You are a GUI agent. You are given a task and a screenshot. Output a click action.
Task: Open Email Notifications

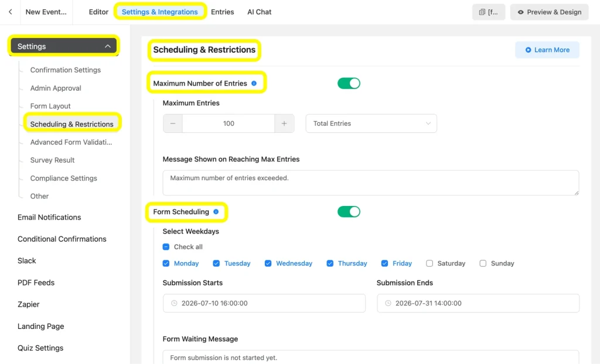point(49,217)
